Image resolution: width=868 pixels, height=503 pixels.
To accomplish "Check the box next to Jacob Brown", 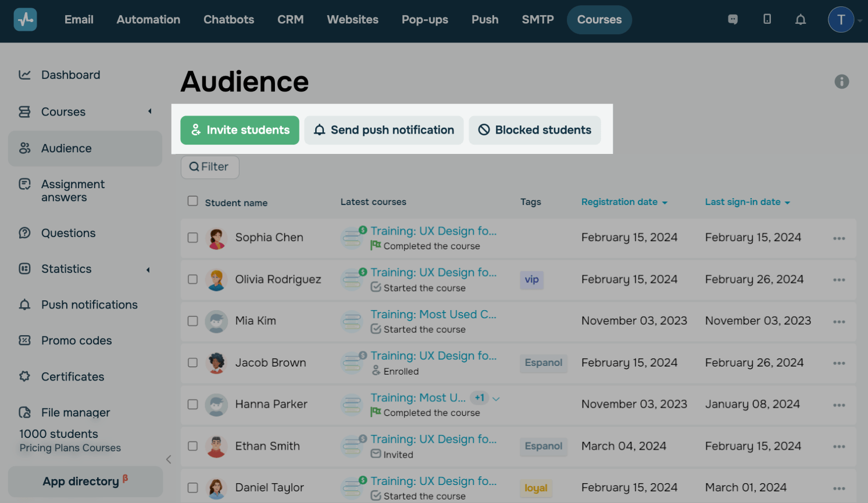I will coord(192,362).
